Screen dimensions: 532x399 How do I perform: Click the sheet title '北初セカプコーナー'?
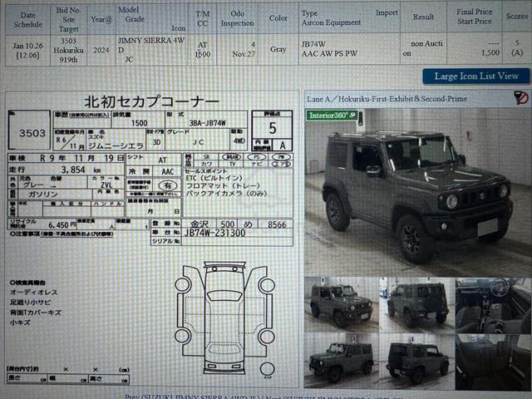151,101
